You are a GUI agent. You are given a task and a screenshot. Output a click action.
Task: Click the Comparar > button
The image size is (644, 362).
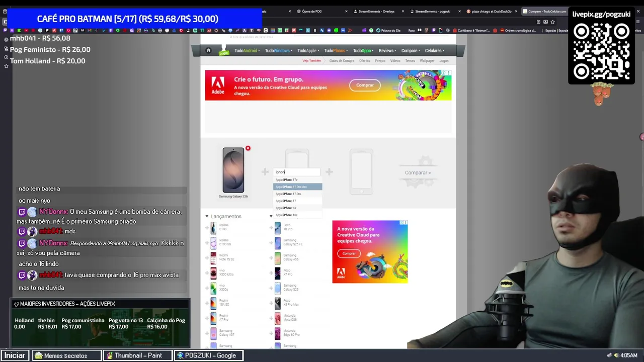pos(418,172)
